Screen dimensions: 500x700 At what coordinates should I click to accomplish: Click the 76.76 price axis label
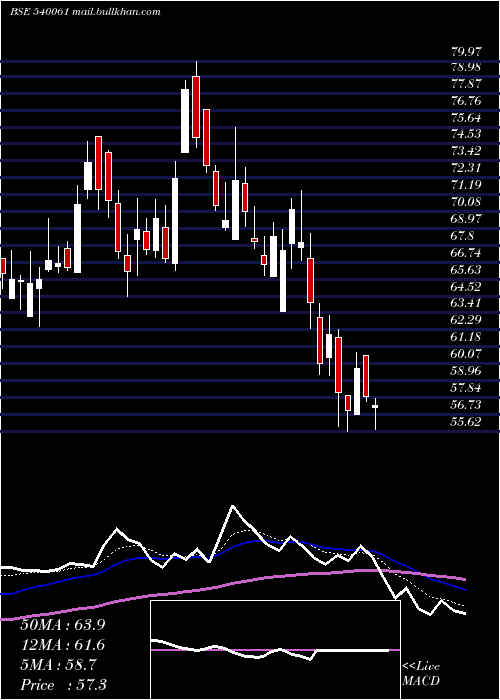click(x=467, y=101)
